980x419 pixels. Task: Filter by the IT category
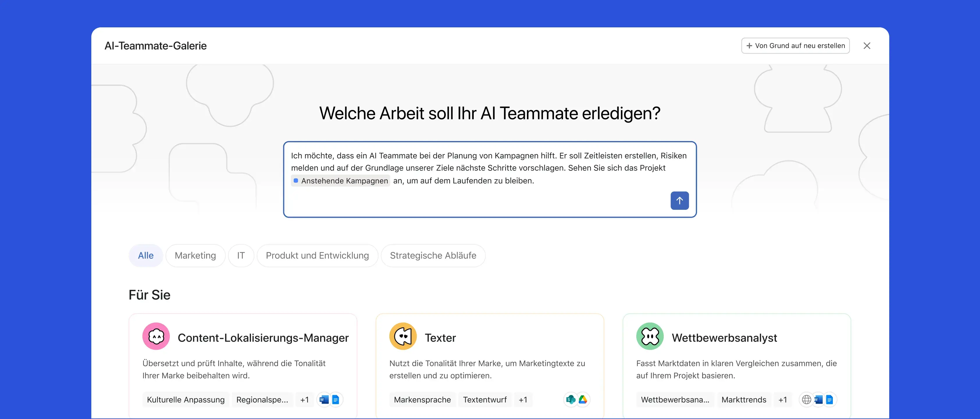[x=241, y=255]
